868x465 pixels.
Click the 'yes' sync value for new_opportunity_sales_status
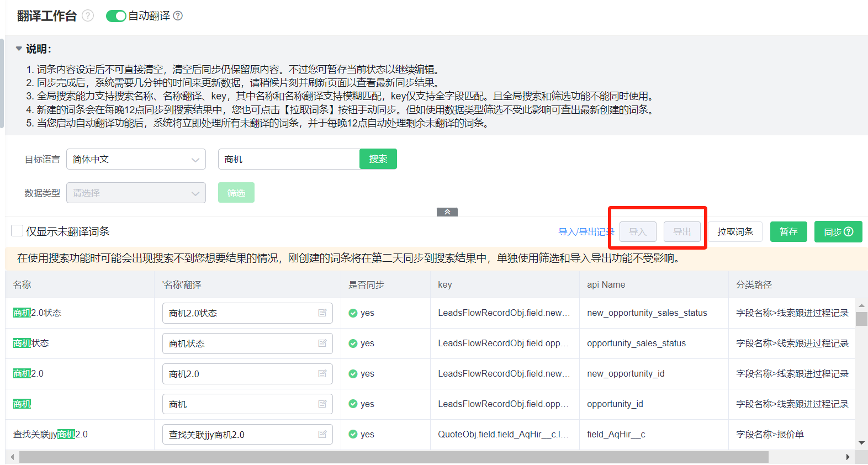(x=367, y=313)
